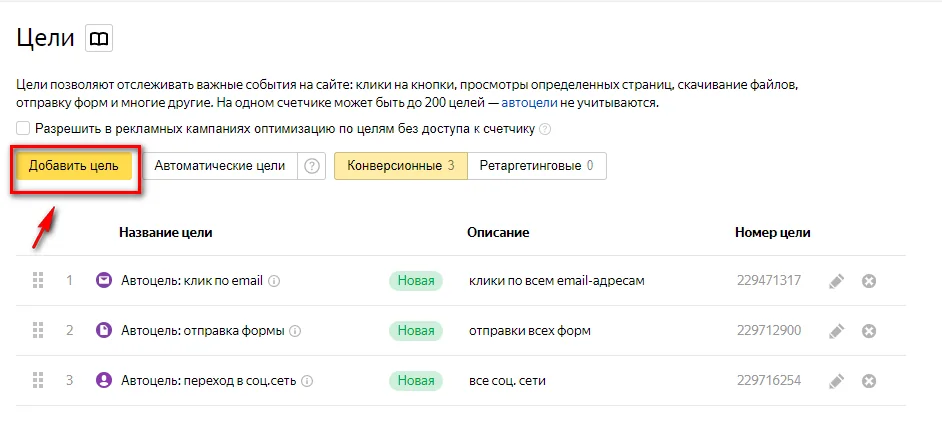Image resolution: width=942 pixels, height=441 pixels.
Task: Click the email goal type icon
Action: coord(104,281)
